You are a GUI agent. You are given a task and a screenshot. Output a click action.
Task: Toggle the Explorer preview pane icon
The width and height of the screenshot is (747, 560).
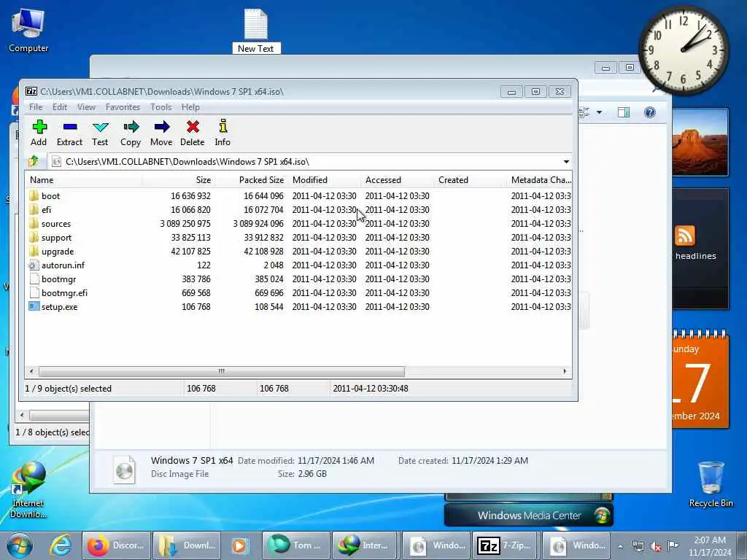coord(624,112)
